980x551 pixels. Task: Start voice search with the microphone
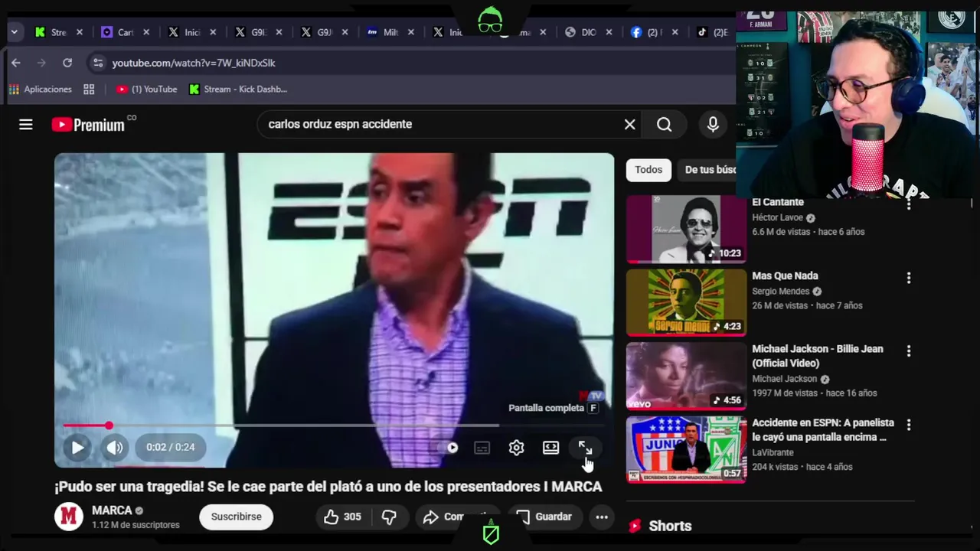tap(713, 124)
